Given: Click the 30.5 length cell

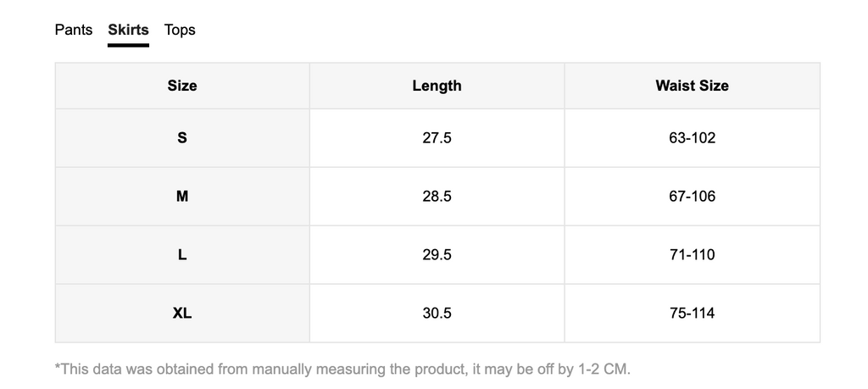Looking at the screenshot, I should pyautogui.click(x=437, y=314).
